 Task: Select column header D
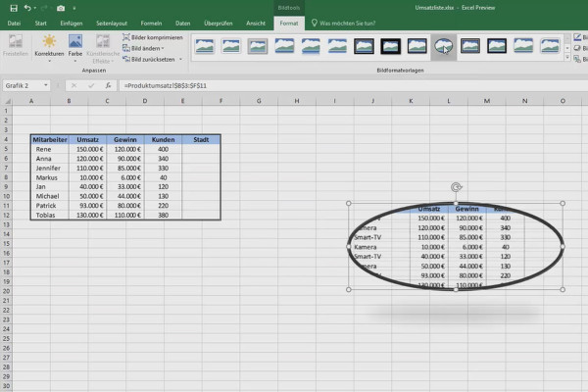coord(145,101)
